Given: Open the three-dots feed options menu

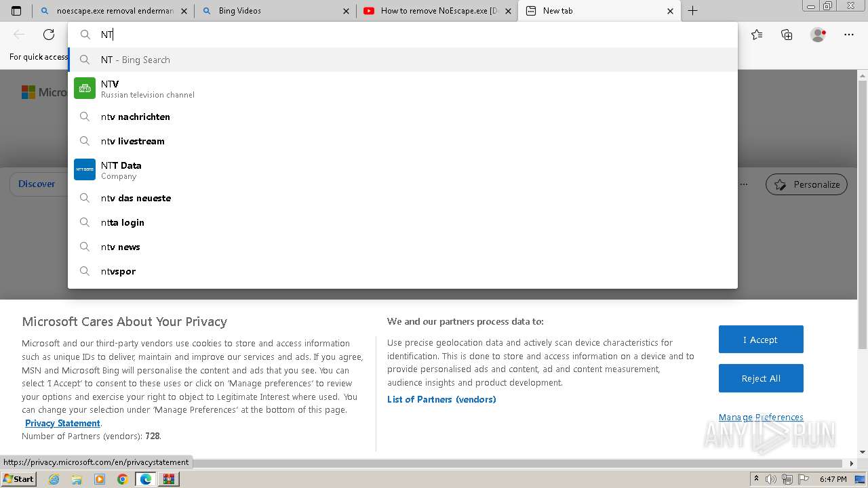Looking at the screenshot, I should tap(745, 184).
